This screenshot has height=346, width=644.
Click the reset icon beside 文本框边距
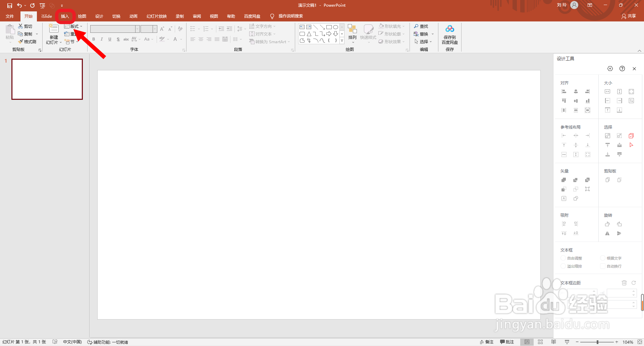(634, 283)
